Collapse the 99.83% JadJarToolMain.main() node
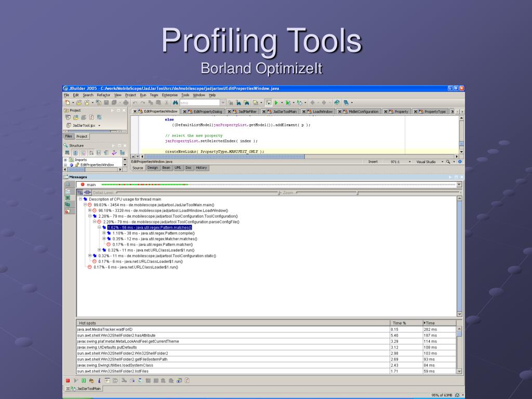532x399 pixels. [85, 205]
